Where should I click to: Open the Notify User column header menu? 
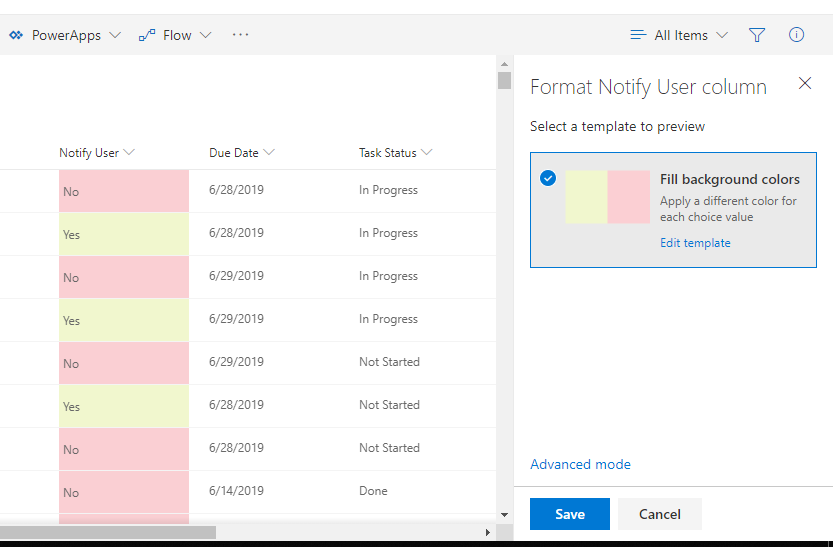pyautogui.click(x=97, y=153)
